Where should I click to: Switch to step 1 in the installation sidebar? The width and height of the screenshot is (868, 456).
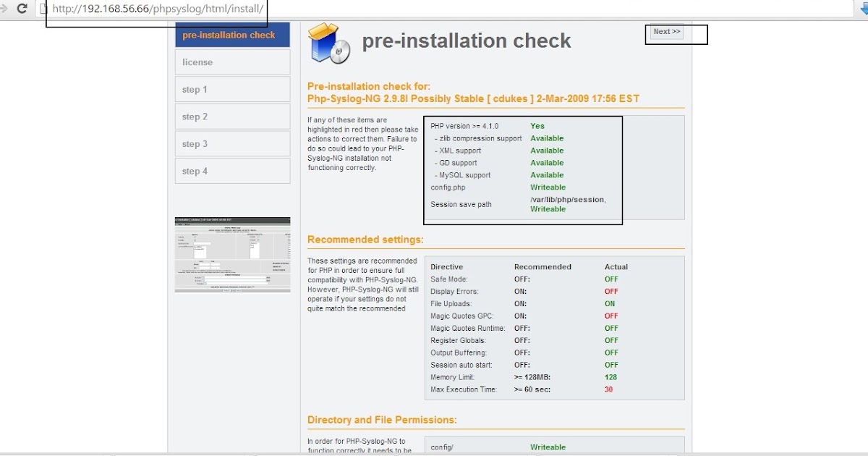point(231,89)
